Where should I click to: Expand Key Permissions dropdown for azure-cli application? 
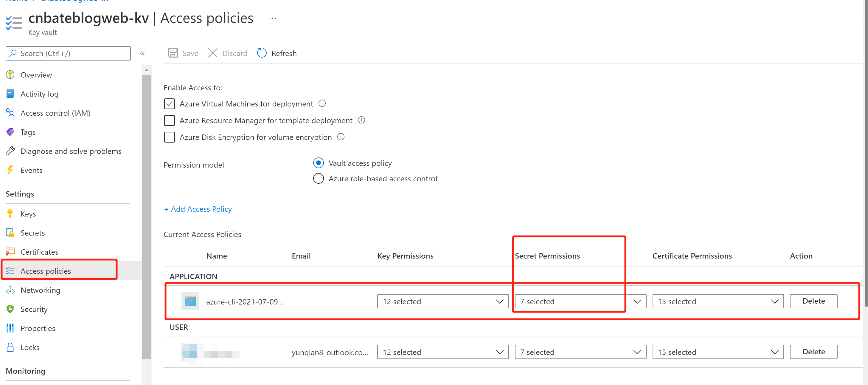point(442,301)
